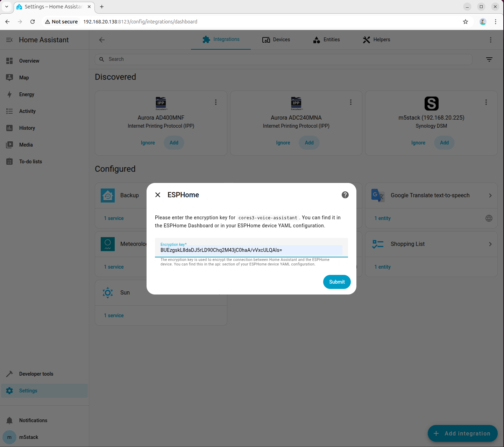The height and width of the screenshot is (447, 504).
Task: Collapse the Home Assistant sidebar menu
Action: pos(9,40)
